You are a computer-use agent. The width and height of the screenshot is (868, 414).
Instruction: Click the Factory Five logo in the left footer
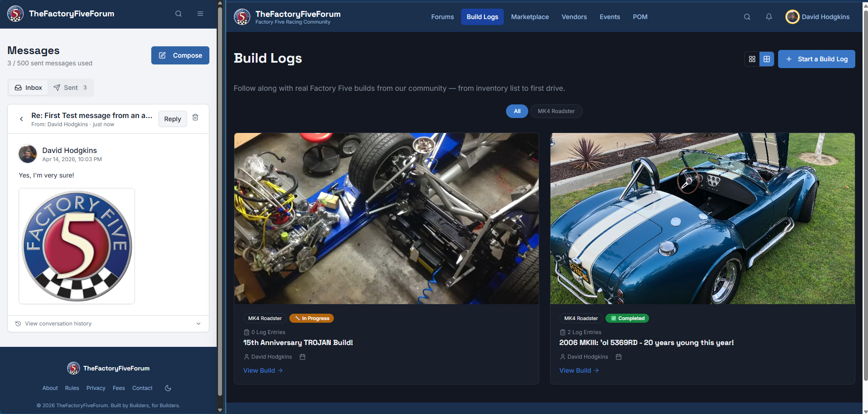pos(74,368)
